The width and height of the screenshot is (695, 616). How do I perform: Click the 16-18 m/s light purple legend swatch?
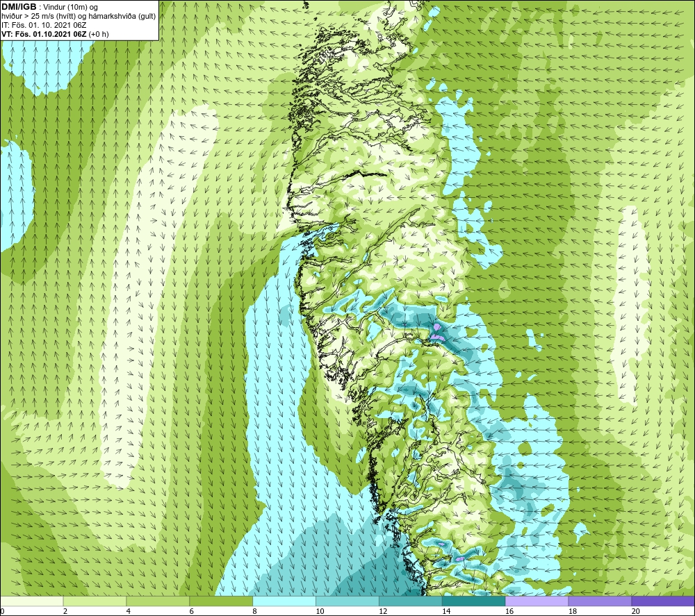[x=537, y=601]
